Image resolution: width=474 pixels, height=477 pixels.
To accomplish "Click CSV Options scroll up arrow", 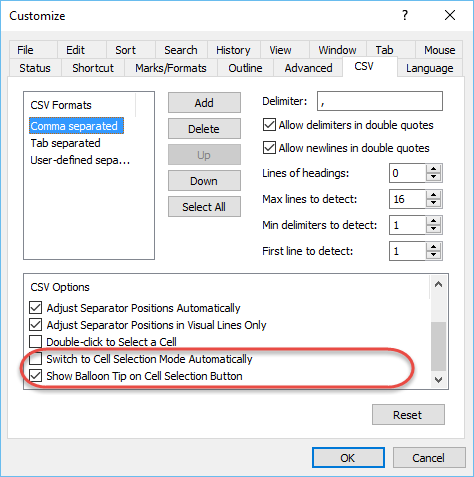I will (438, 284).
